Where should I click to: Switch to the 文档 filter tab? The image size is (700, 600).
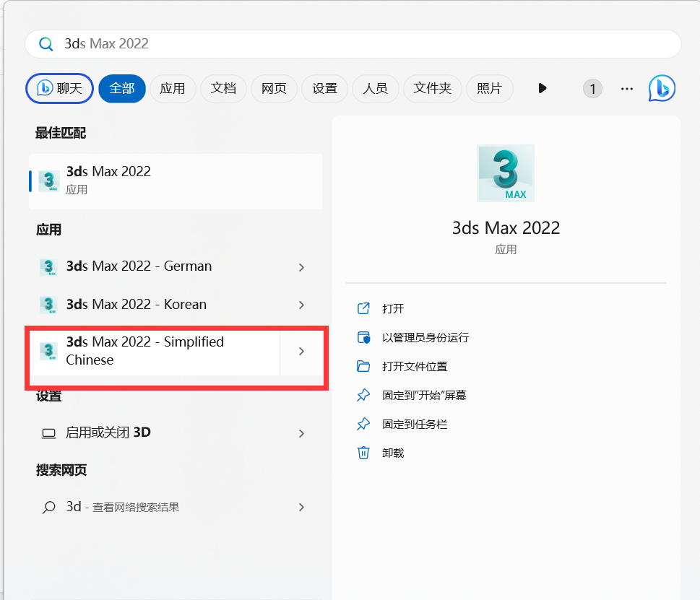tap(223, 88)
